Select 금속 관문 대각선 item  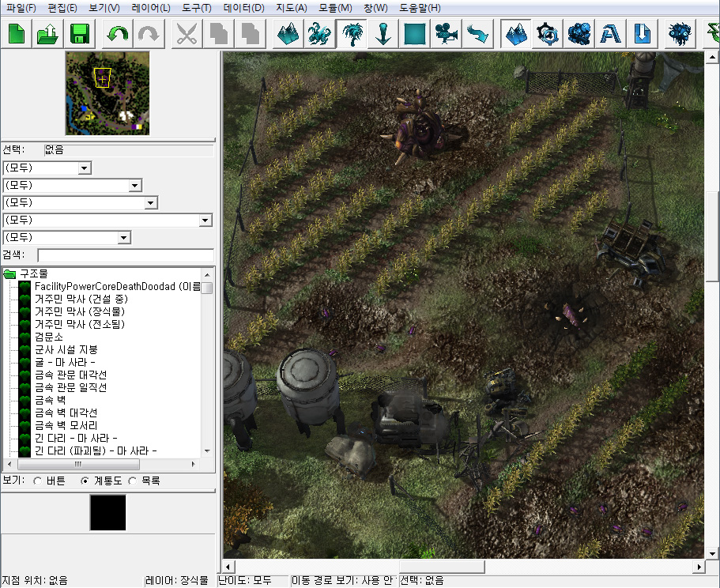point(70,375)
